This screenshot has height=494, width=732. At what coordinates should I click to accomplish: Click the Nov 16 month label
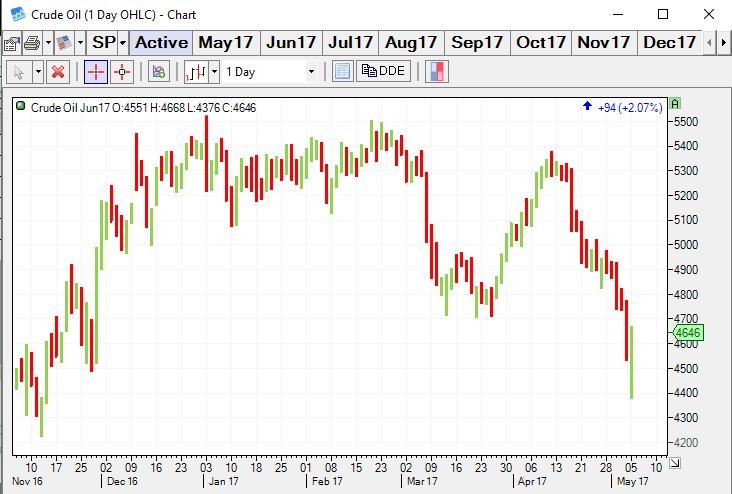point(27,481)
